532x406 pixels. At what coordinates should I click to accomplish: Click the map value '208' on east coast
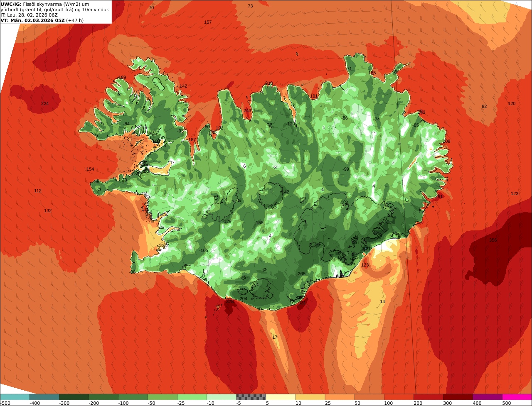(x=446, y=142)
